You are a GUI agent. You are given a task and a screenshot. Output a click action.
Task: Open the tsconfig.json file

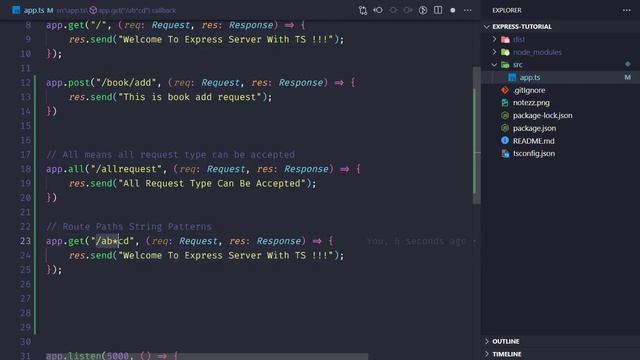pyautogui.click(x=534, y=153)
